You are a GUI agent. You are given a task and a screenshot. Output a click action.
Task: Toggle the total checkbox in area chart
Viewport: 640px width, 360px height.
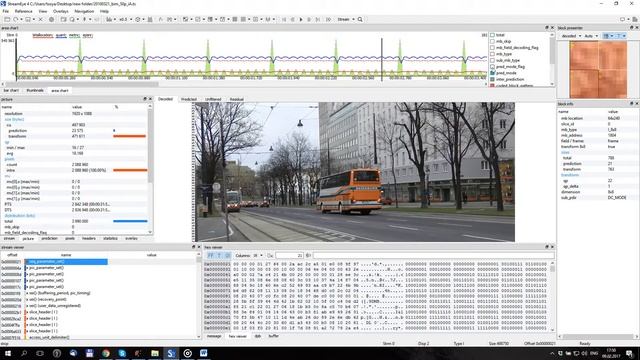(492, 35)
